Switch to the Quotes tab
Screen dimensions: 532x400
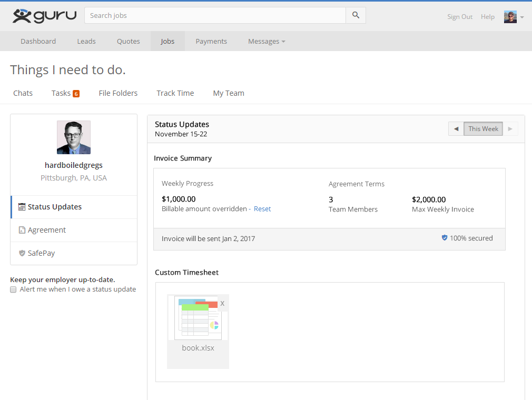[128, 42]
